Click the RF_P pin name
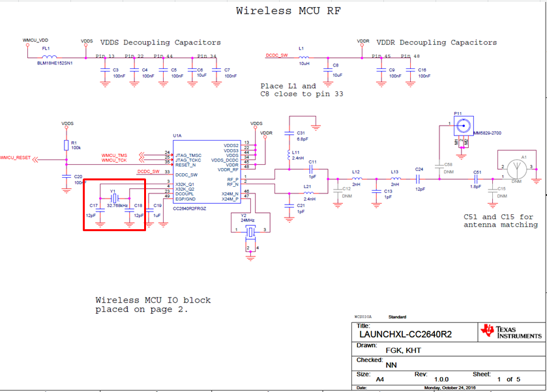This screenshot has width=547, height=392. tap(233, 180)
